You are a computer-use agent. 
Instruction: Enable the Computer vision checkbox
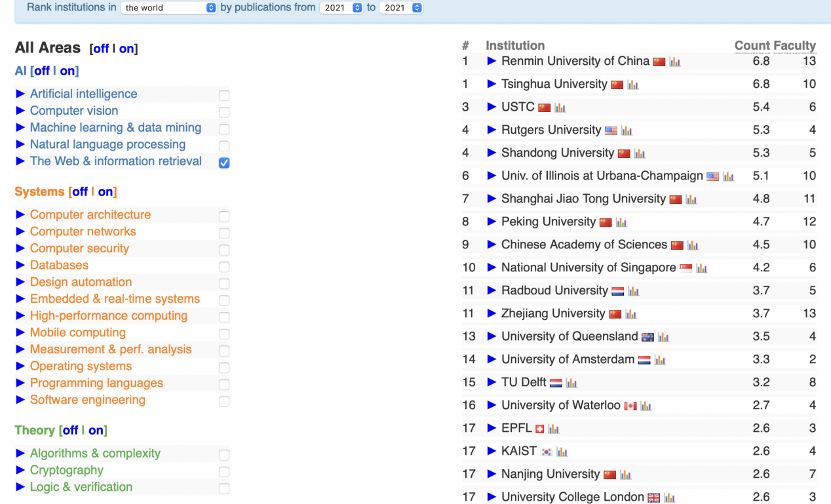[224, 112]
